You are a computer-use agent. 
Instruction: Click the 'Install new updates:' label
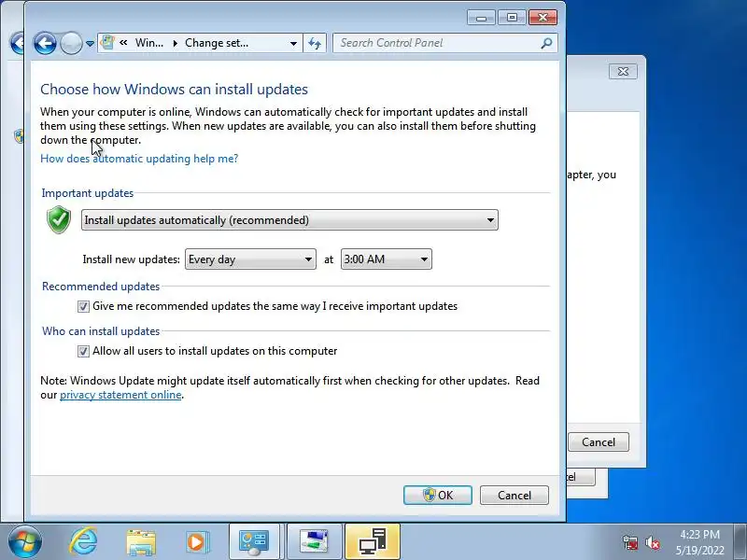click(x=131, y=259)
